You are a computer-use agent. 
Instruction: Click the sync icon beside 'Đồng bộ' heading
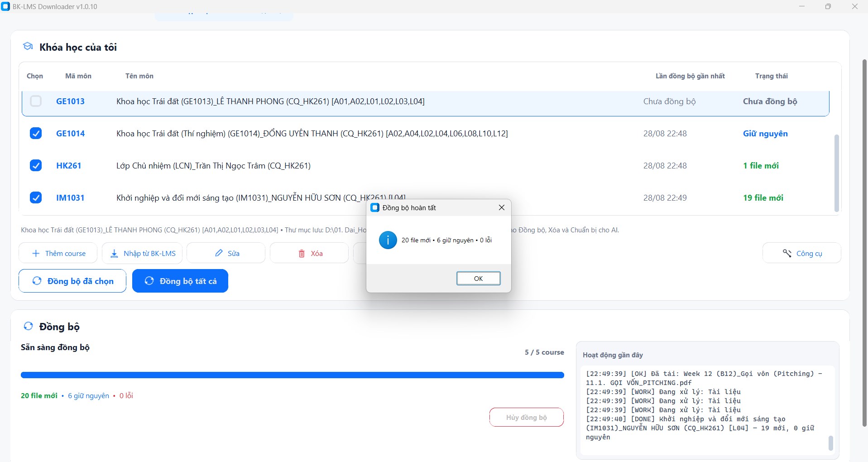tap(28, 326)
